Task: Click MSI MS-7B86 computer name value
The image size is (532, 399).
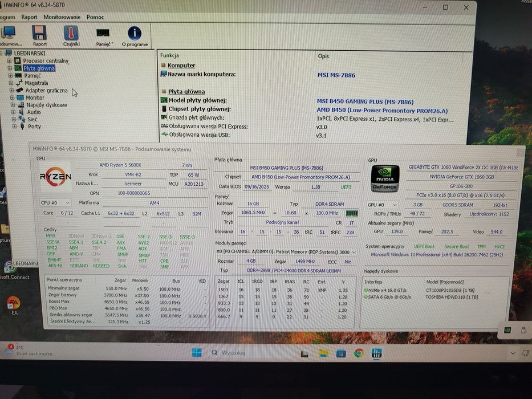Action: coord(336,75)
